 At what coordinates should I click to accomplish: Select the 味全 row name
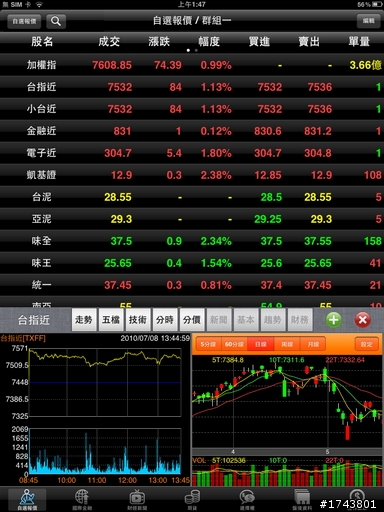pos(41,241)
